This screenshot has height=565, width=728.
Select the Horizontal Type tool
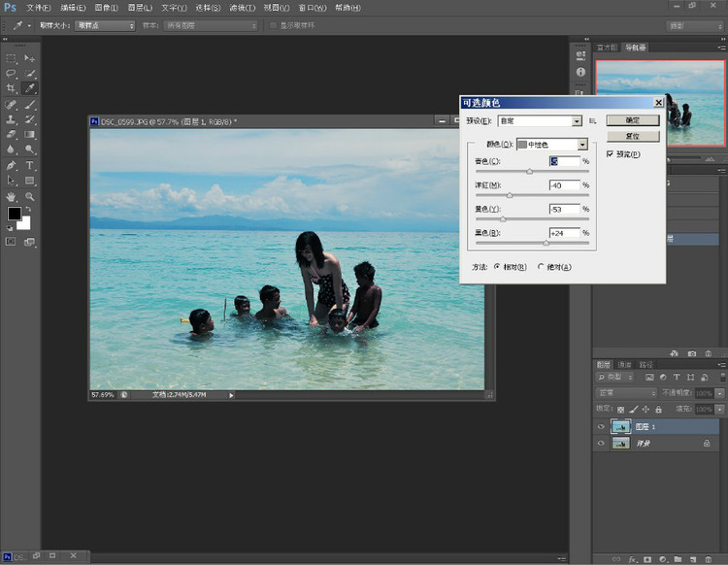coord(30,166)
